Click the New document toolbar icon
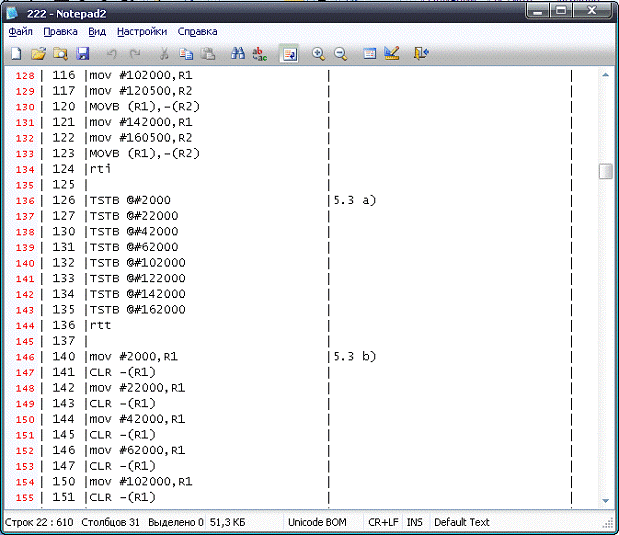619x535 pixels. click(x=16, y=53)
